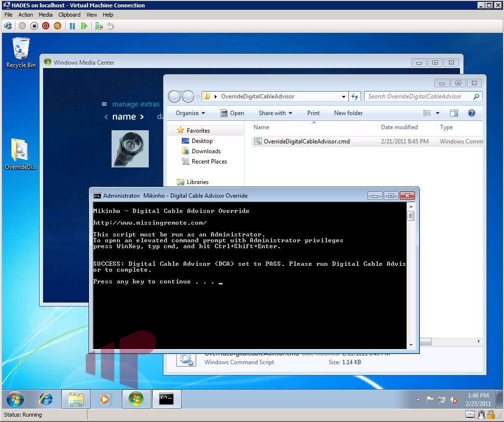Click the Name column header
The height and width of the screenshot is (422, 504).
[261, 127]
